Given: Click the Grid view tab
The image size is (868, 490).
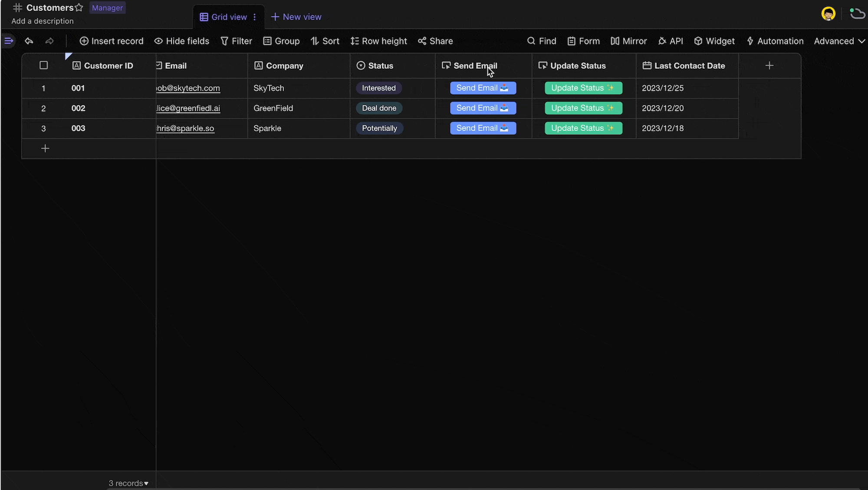Looking at the screenshot, I should point(229,17).
